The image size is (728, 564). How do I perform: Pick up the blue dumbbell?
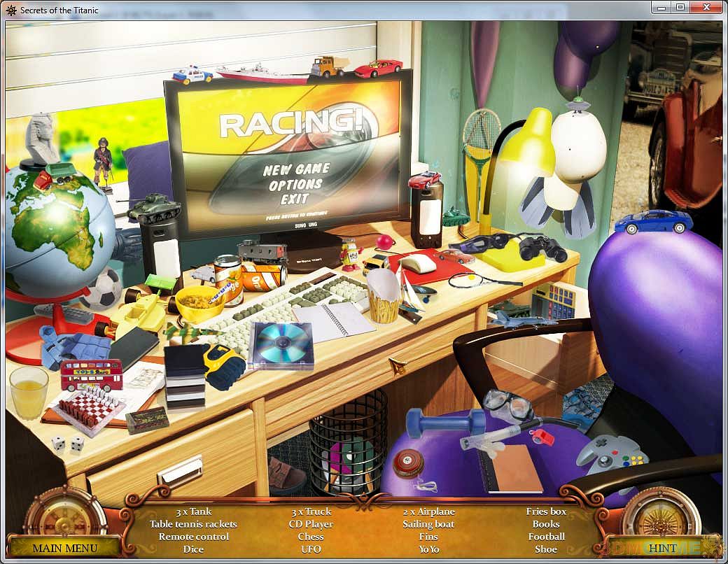click(x=445, y=423)
